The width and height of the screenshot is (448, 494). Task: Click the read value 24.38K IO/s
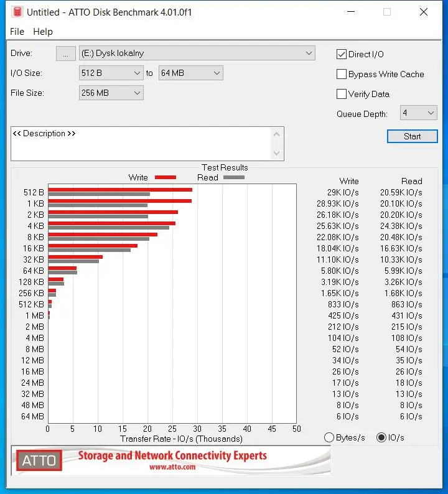401,226
